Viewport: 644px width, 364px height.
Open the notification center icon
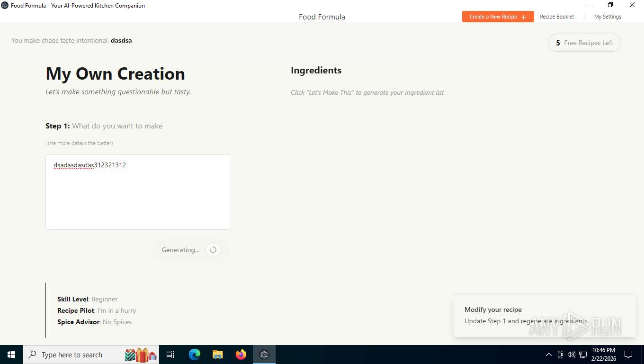pos(628,355)
